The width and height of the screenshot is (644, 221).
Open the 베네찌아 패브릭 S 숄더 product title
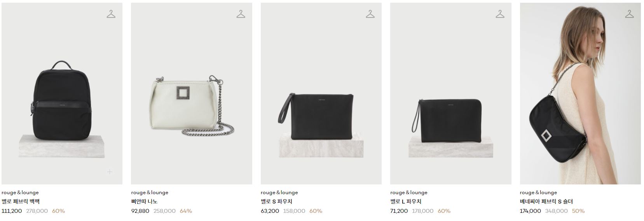(x=546, y=202)
